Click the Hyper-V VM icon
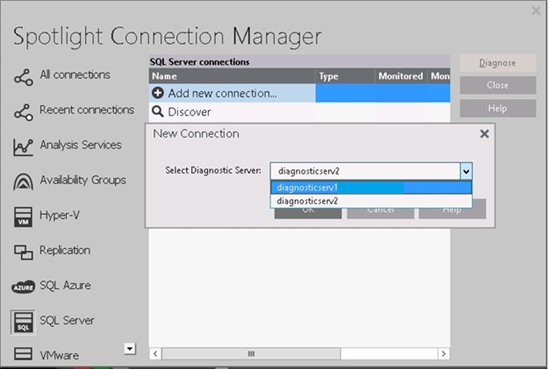 23,216
